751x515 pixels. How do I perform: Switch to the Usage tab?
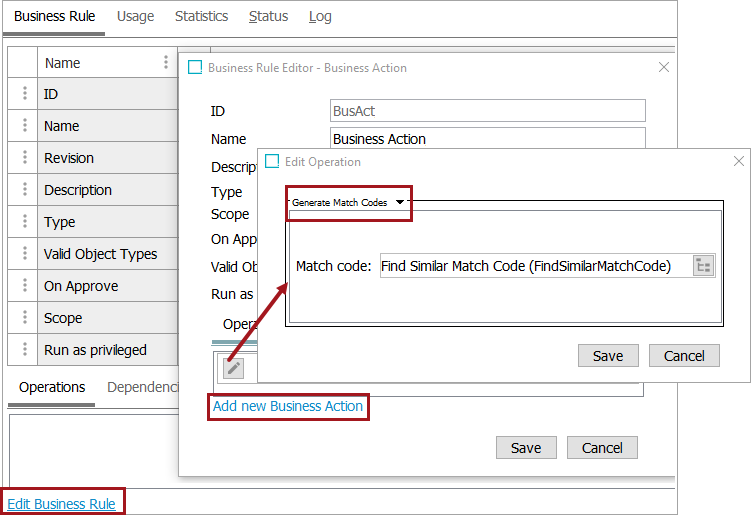click(x=135, y=16)
